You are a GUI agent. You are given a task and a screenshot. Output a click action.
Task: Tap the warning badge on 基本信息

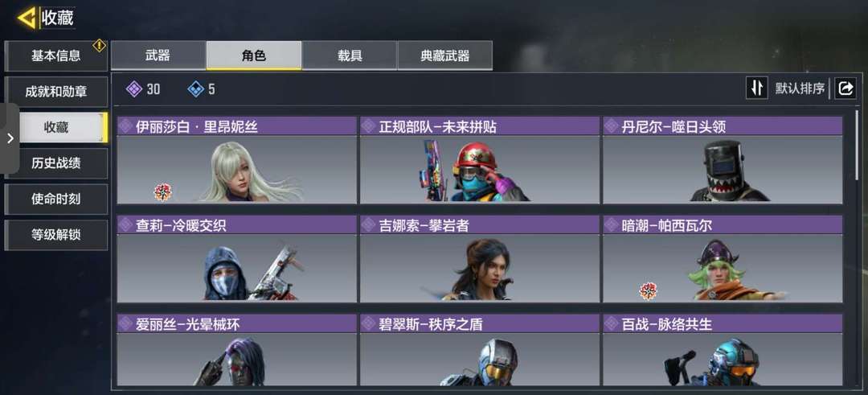99,45
